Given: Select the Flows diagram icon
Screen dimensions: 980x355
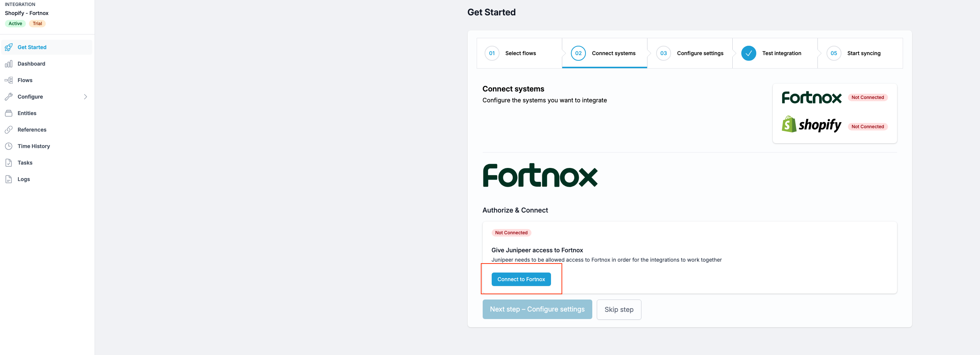Looking at the screenshot, I should (x=9, y=80).
